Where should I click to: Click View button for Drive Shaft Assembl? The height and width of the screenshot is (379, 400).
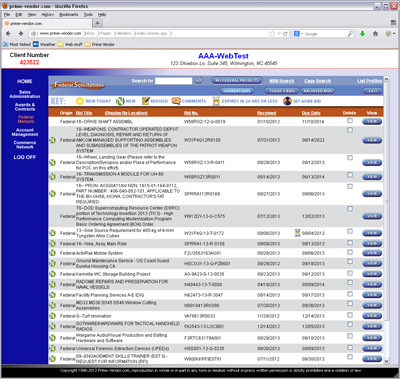372,122
